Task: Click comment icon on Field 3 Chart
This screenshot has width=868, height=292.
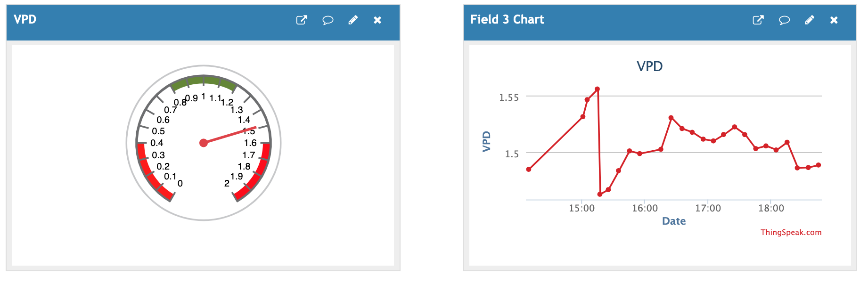Action: tap(784, 20)
